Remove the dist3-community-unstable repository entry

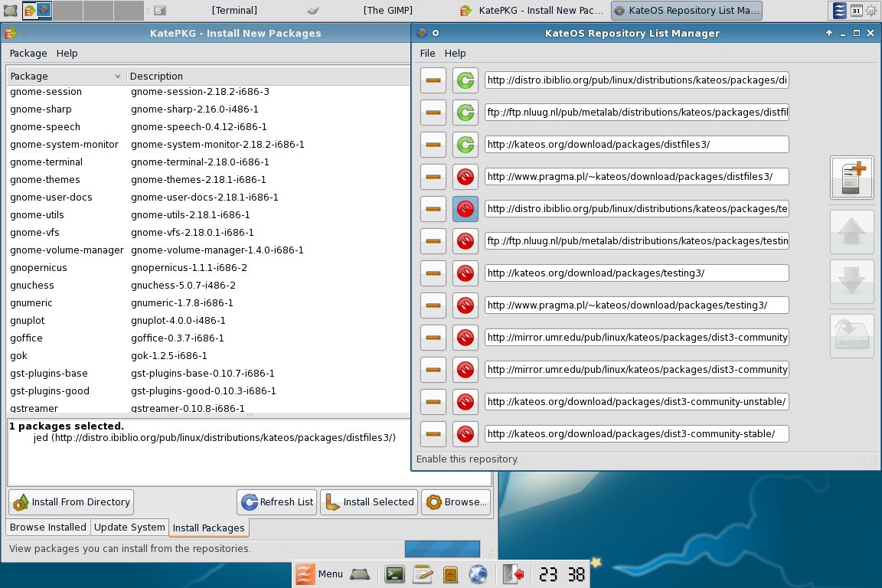[x=433, y=402]
